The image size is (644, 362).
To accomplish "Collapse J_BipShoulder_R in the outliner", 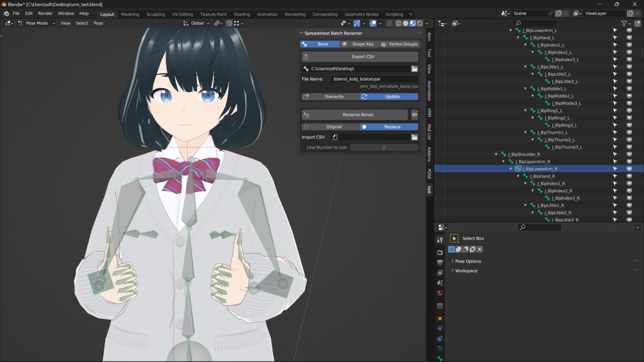I will click(x=496, y=154).
